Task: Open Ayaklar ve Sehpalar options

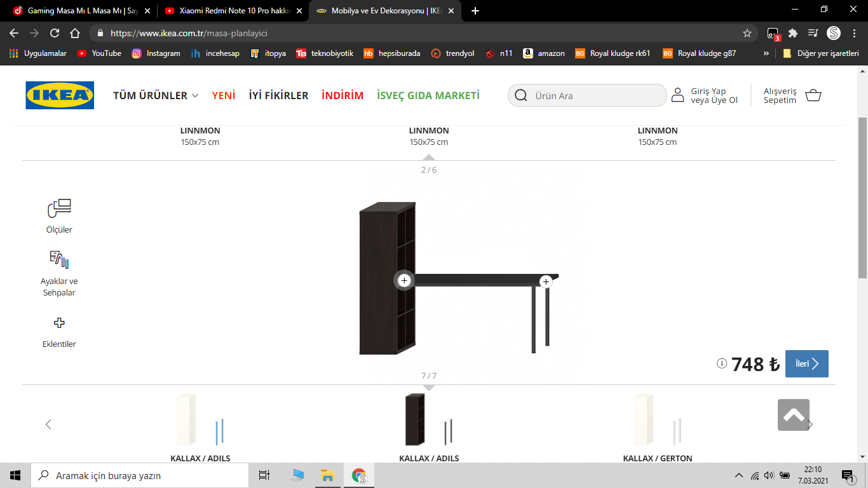Action: point(59,274)
